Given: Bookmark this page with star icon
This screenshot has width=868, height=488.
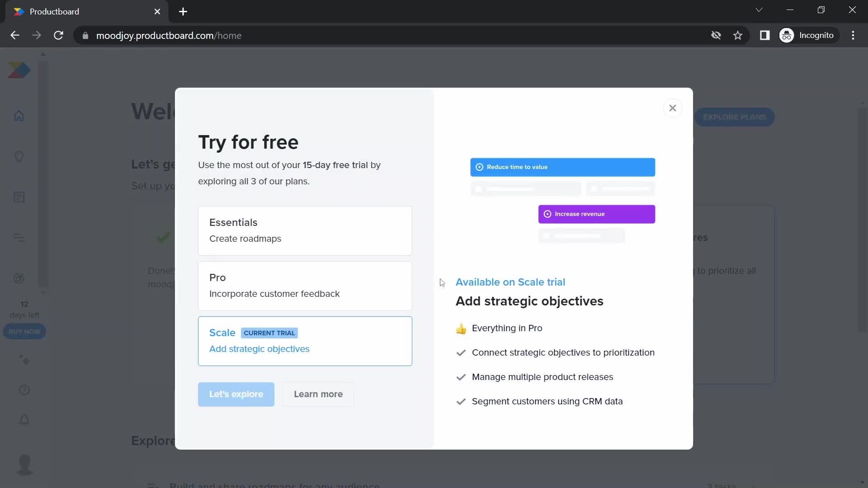Looking at the screenshot, I should [x=738, y=35].
